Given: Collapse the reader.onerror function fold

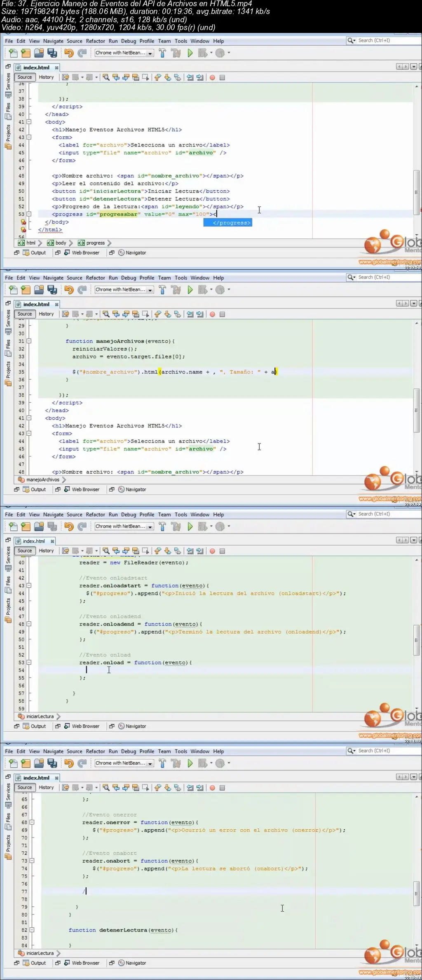Looking at the screenshot, I should click(32, 822).
